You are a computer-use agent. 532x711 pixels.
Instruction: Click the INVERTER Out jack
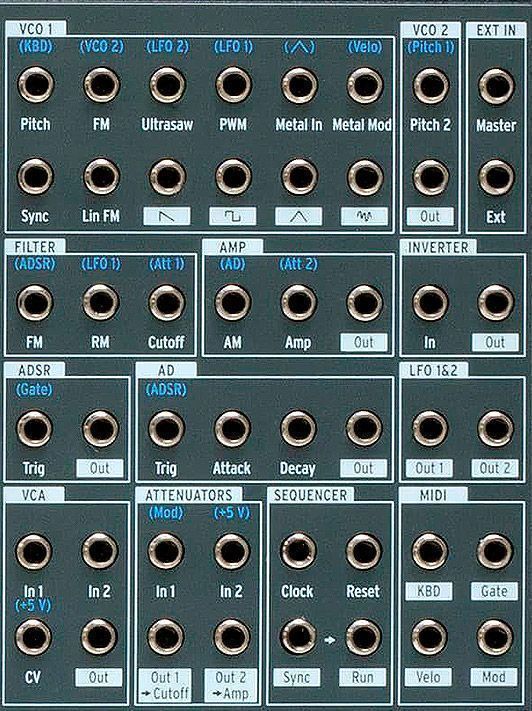tap(496, 302)
